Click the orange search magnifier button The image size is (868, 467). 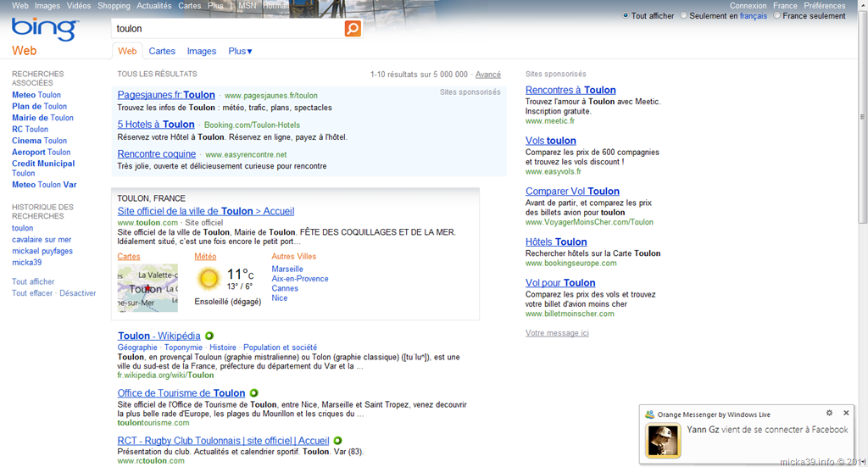coord(353,29)
